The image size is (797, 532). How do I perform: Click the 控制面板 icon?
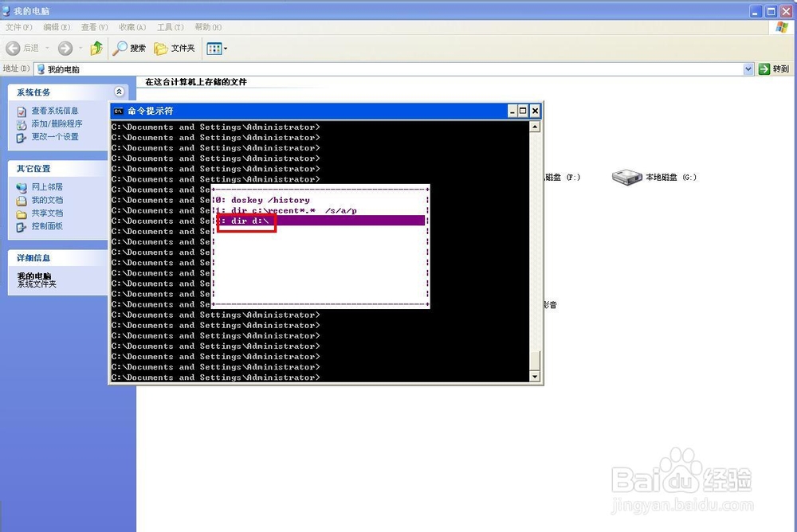tap(22, 227)
